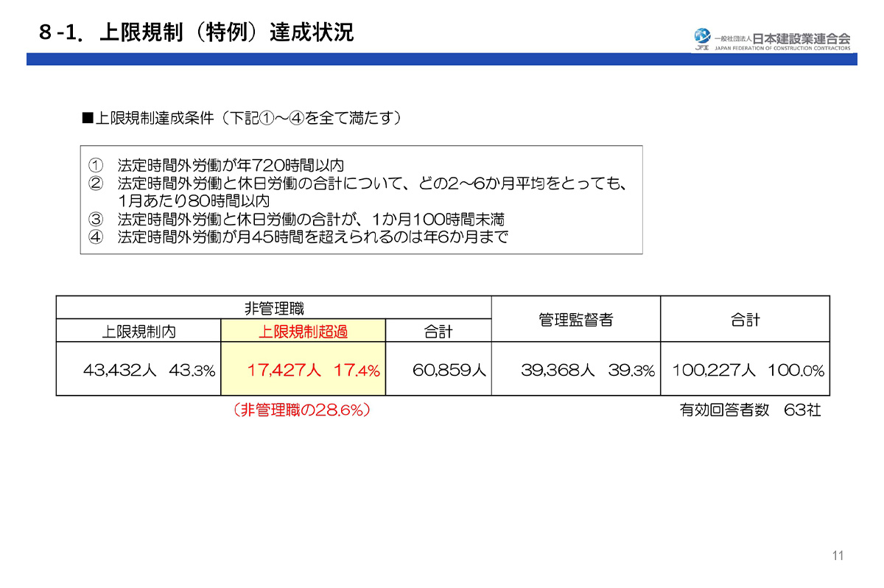Click the red note （非管理職の28.6%）
The height and width of the screenshot is (588, 884).
pos(302,411)
